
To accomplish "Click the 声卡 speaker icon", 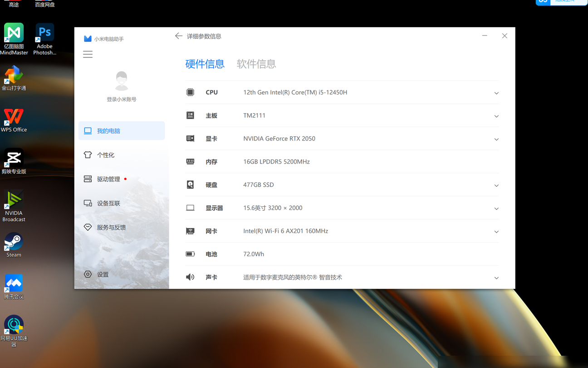I will pyautogui.click(x=190, y=277).
